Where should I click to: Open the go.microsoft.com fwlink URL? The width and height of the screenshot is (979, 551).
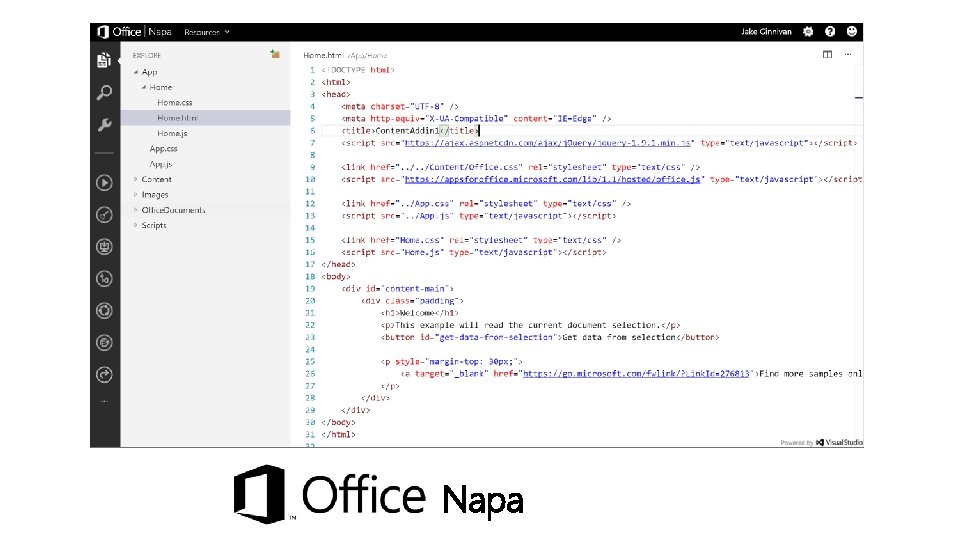[636, 374]
